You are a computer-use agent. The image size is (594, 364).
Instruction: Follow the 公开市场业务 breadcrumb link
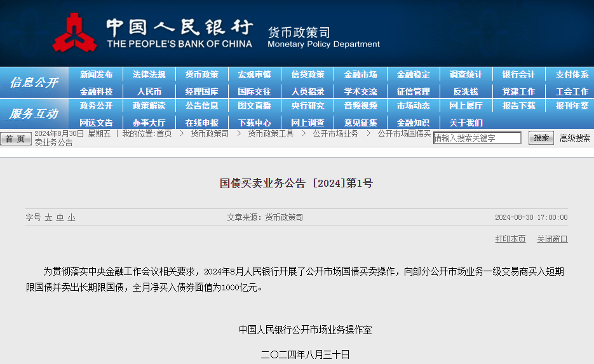(x=335, y=133)
